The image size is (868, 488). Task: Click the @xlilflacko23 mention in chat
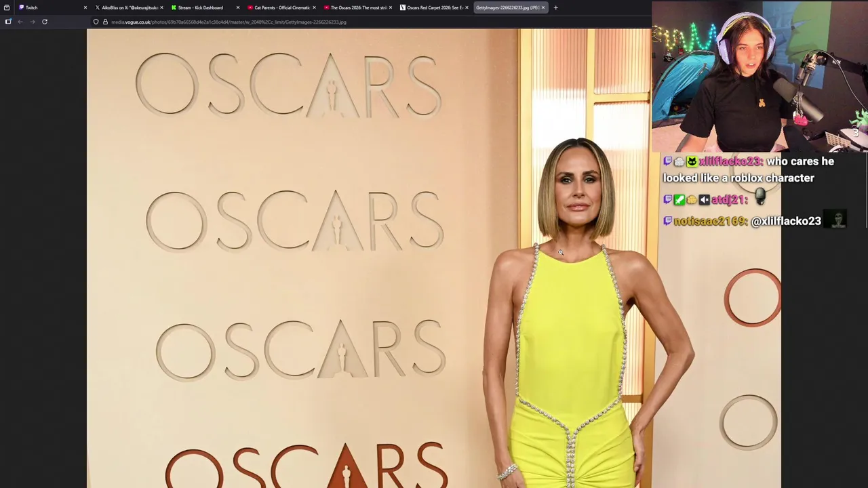pyautogui.click(x=786, y=221)
